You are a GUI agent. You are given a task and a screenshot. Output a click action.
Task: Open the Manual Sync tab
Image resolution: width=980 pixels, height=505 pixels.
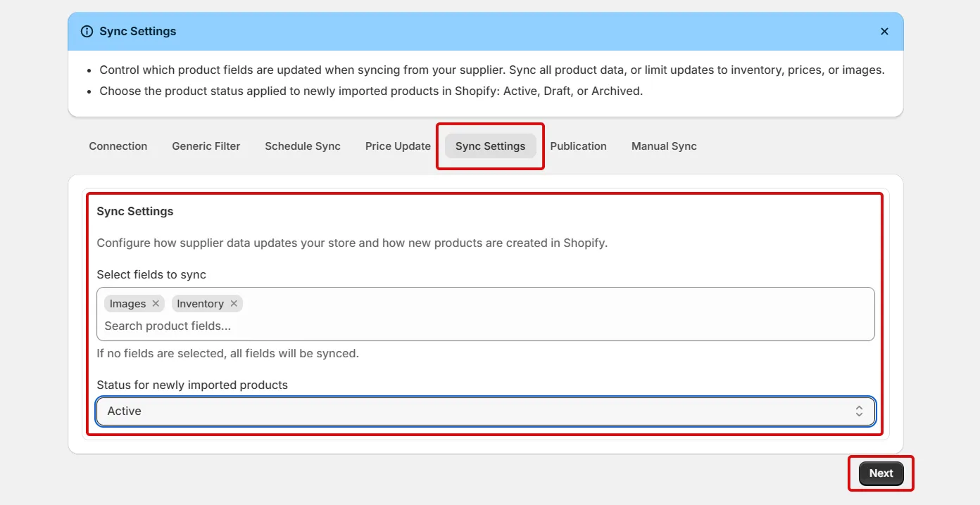pyautogui.click(x=664, y=146)
